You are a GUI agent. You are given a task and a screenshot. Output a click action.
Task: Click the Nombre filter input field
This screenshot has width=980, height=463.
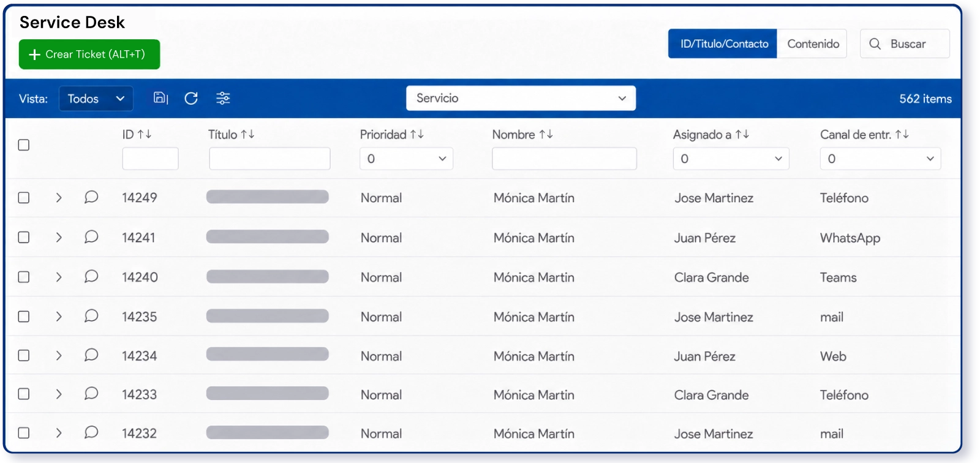coord(564,159)
